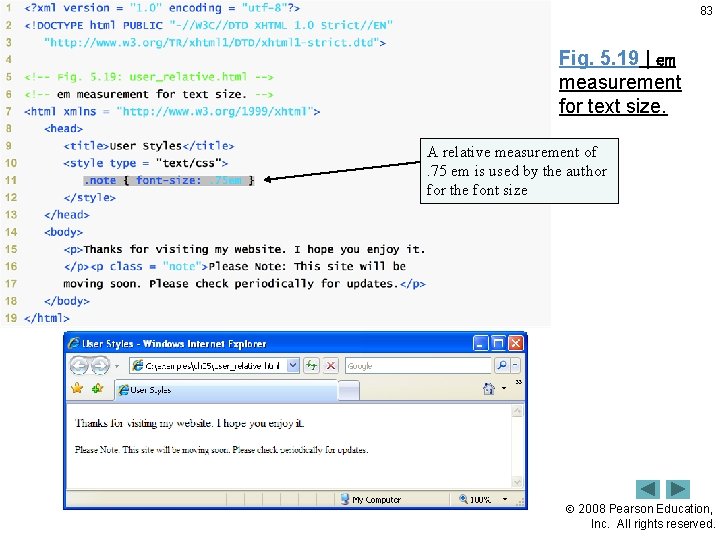Viewport: 720px width, 540px height.
Task: Click the 100% zoom level button
Action: click(475, 499)
